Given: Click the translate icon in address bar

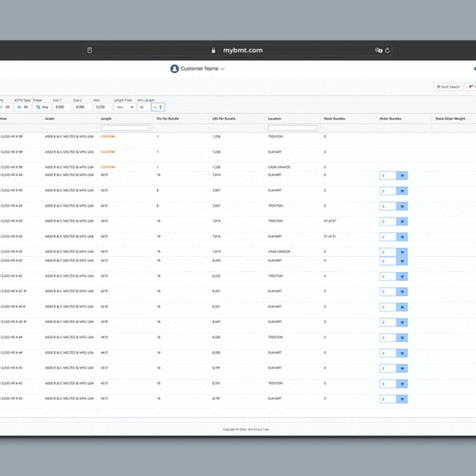Looking at the screenshot, I should [378, 51].
